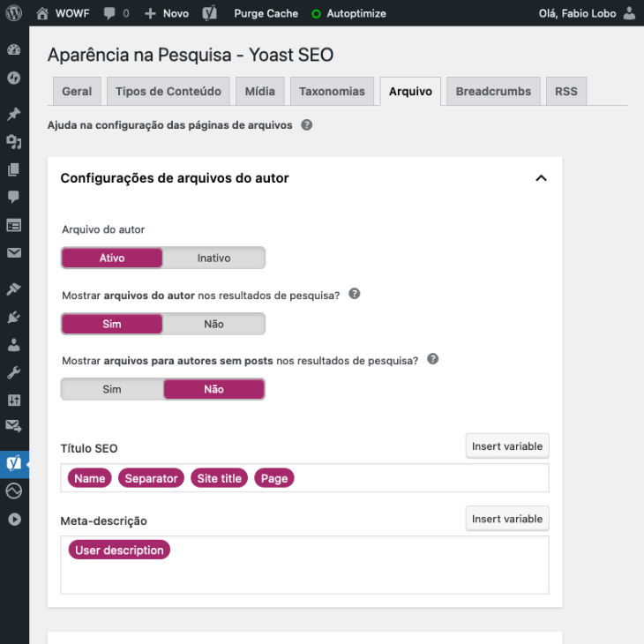Select the Name variable tag
644x644 pixels.
[x=89, y=478]
